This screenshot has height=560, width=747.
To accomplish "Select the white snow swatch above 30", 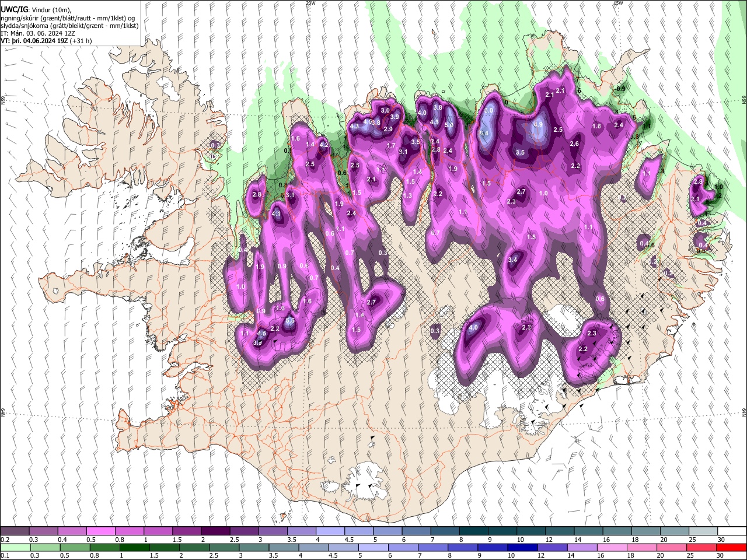I will coord(731,531).
